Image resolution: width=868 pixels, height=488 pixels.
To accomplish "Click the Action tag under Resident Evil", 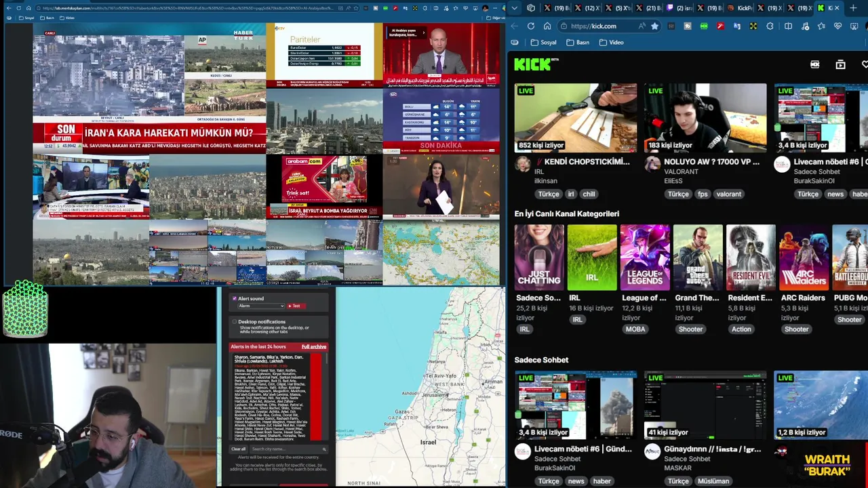I will 741,329.
